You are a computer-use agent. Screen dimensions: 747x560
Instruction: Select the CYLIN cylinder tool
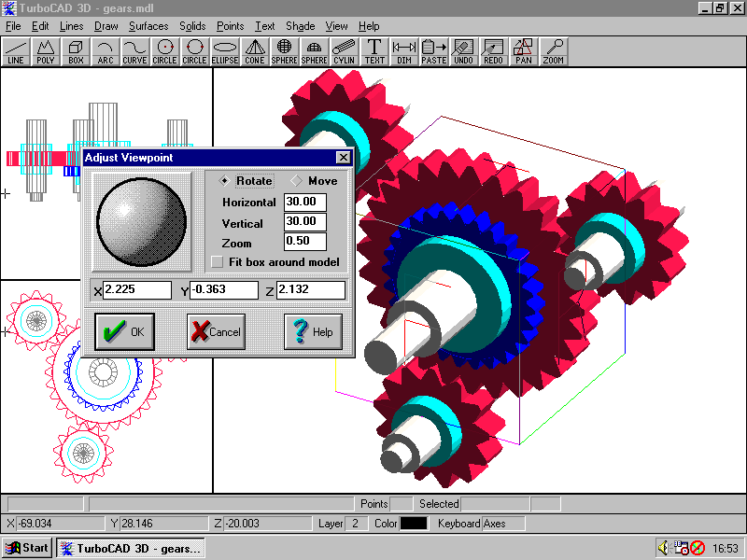tap(344, 51)
